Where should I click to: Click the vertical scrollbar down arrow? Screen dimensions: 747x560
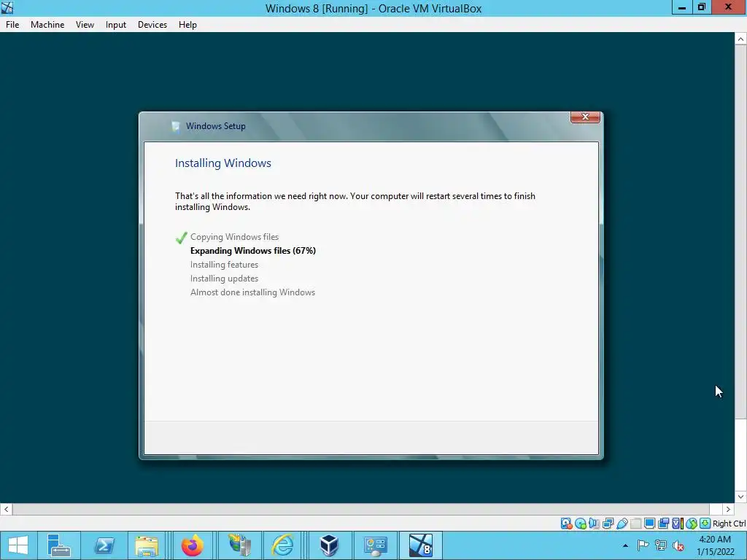(x=740, y=497)
